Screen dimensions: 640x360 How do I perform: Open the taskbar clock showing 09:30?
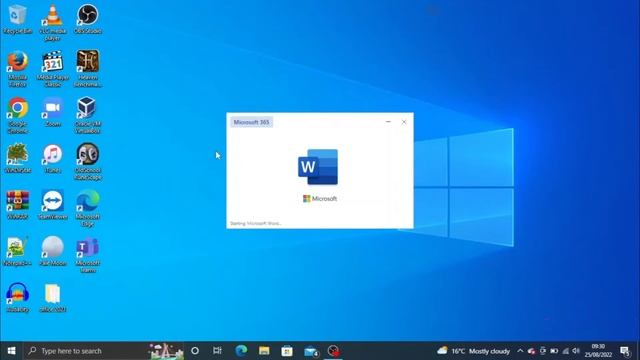pyautogui.click(x=598, y=351)
